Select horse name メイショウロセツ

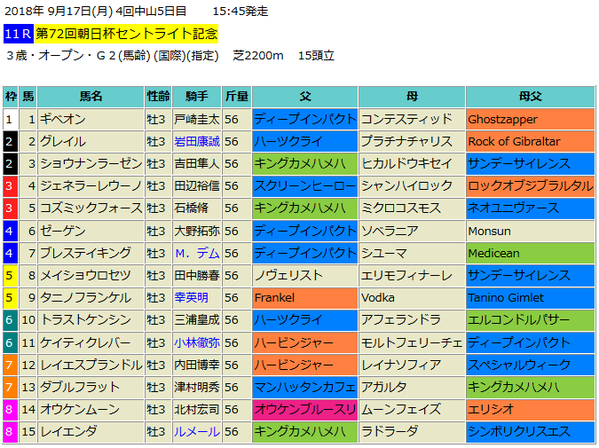click(x=86, y=275)
